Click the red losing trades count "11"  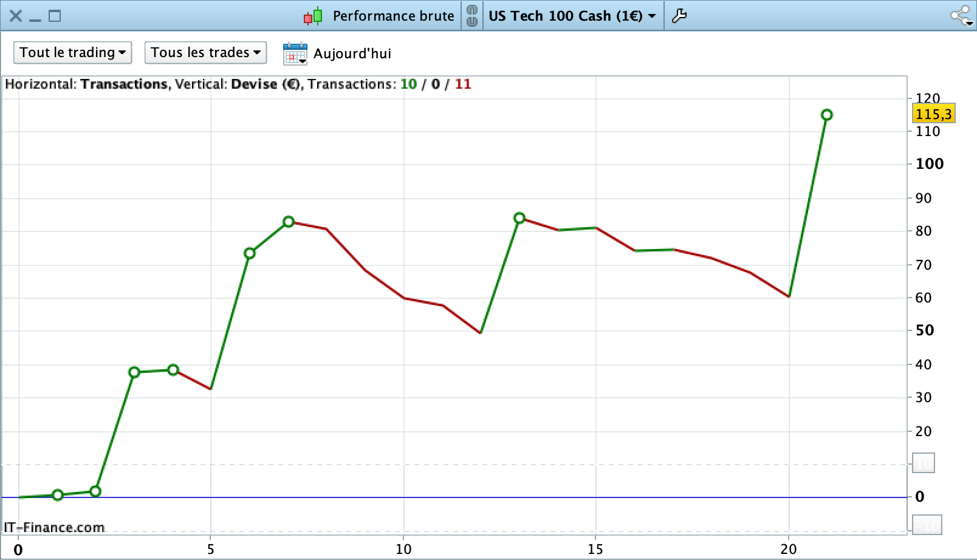click(x=463, y=84)
